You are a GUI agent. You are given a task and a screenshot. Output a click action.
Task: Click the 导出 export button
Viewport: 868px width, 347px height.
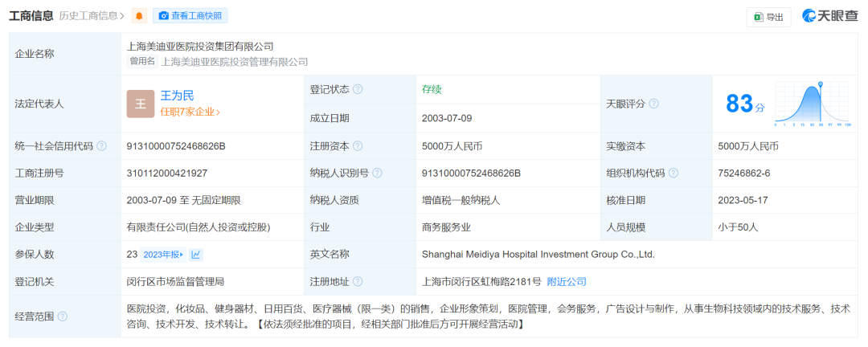point(768,17)
